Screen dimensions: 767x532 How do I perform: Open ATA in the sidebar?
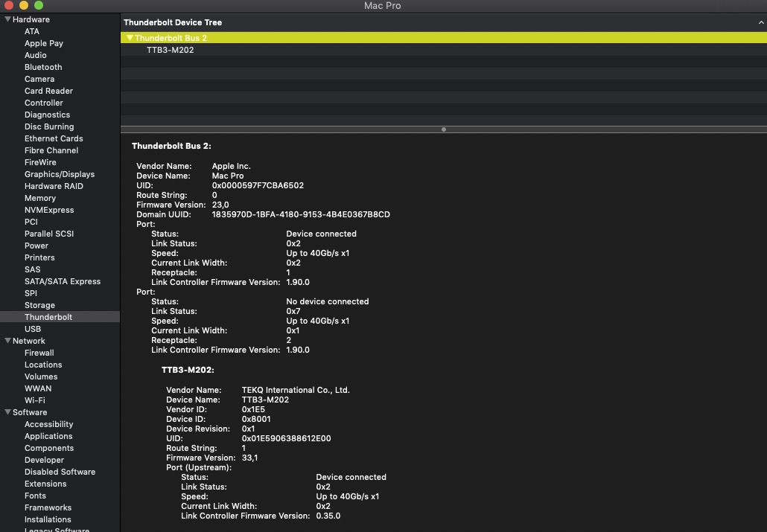pyautogui.click(x=32, y=31)
